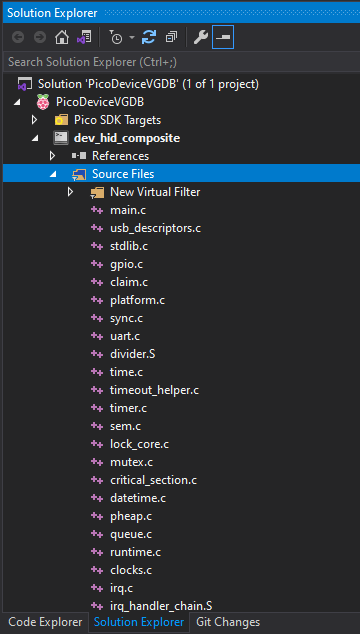The height and width of the screenshot is (634, 360).
Task: Click the Back navigation arrow in toolbar
Action: 18,38
